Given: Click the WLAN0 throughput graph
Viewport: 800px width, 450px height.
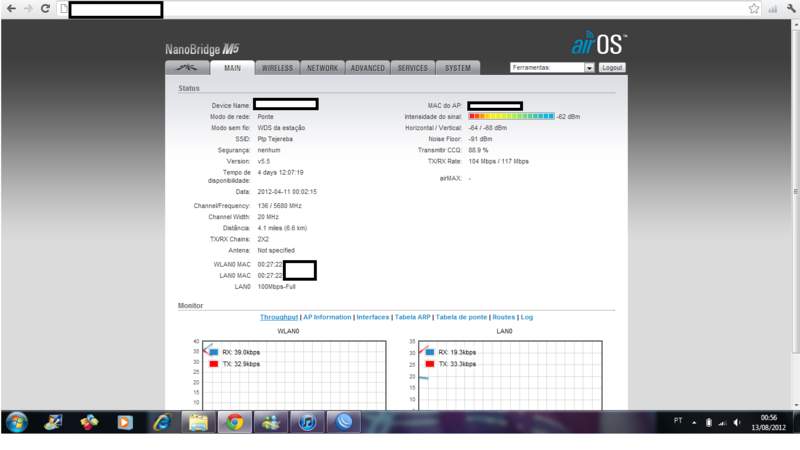Looking at the screenshot, I should tap(294, 375).
